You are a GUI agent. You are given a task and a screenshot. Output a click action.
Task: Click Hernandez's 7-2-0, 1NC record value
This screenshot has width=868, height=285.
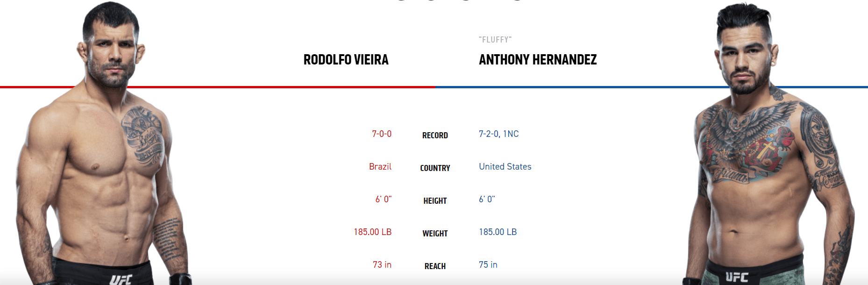click(x=498, y=134)
